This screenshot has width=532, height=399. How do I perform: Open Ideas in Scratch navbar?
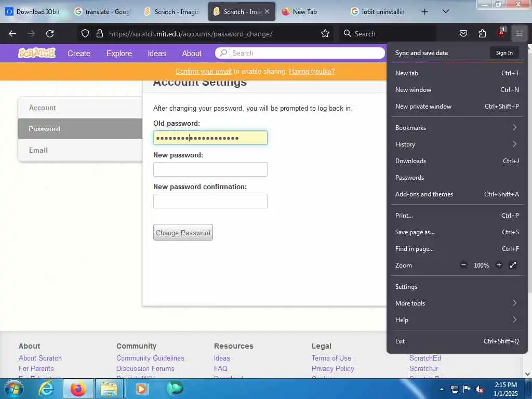157,54
